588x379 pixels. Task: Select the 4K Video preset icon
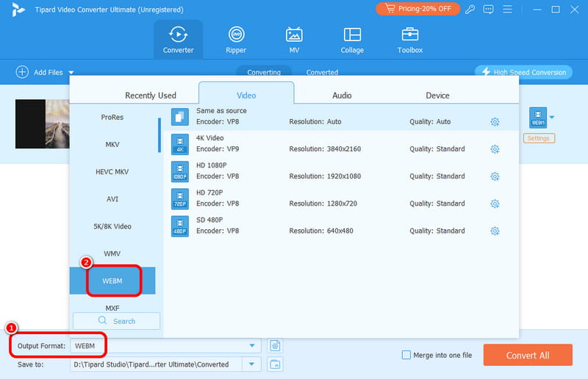click(x=180, y=144)
